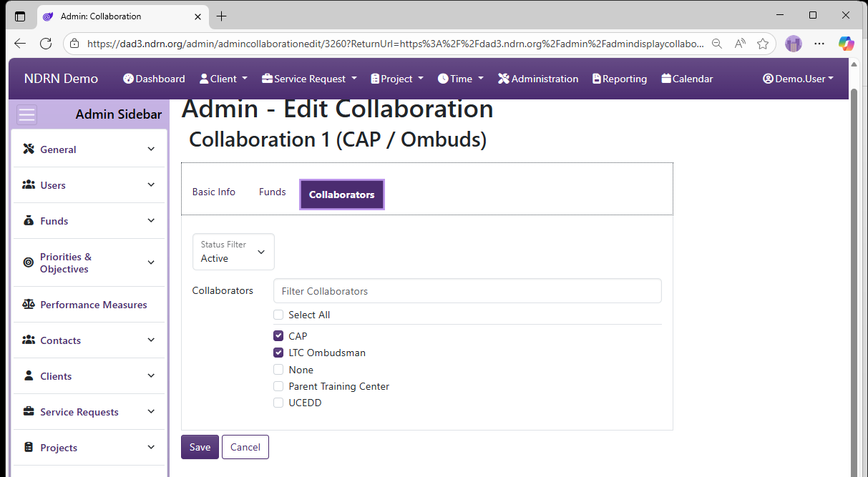Uncheck the LTC Ombudsman checkbox
The image size is (868, 477).
[x=278, y=353]
